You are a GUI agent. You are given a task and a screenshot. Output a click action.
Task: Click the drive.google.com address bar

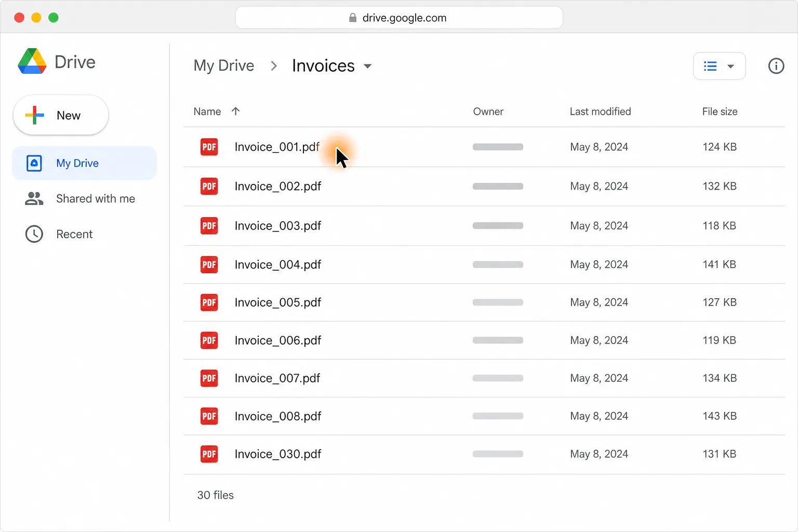(x=399, y=18)
